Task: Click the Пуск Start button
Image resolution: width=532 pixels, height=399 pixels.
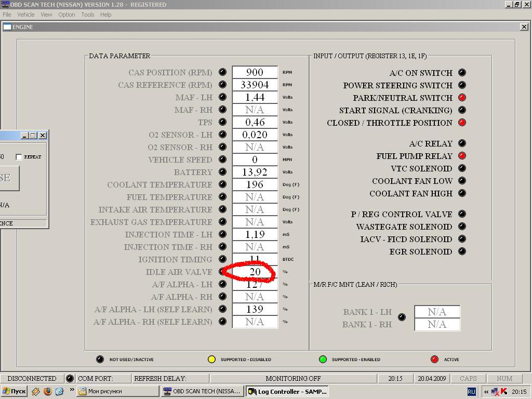Action: [x=14, y=392]
